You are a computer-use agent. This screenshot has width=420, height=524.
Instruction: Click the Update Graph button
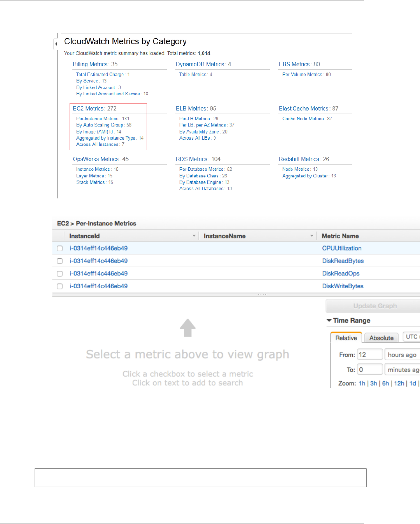click(373, 306)
